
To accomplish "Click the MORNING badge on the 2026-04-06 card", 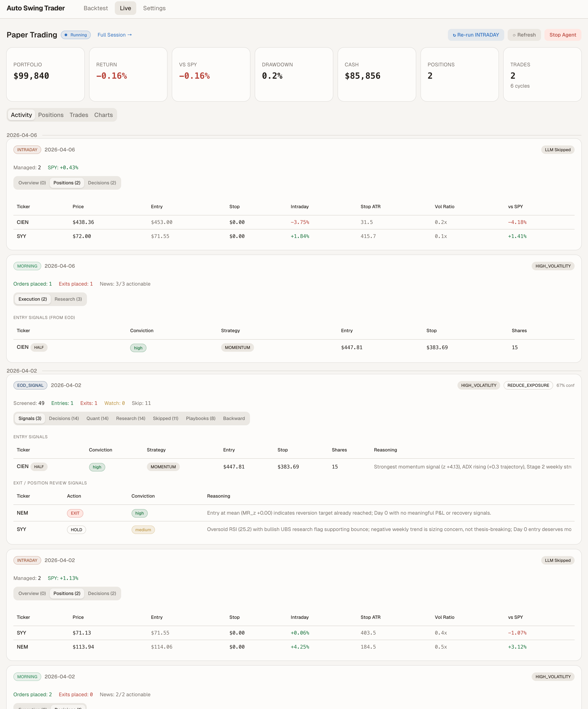I will 27,266.
